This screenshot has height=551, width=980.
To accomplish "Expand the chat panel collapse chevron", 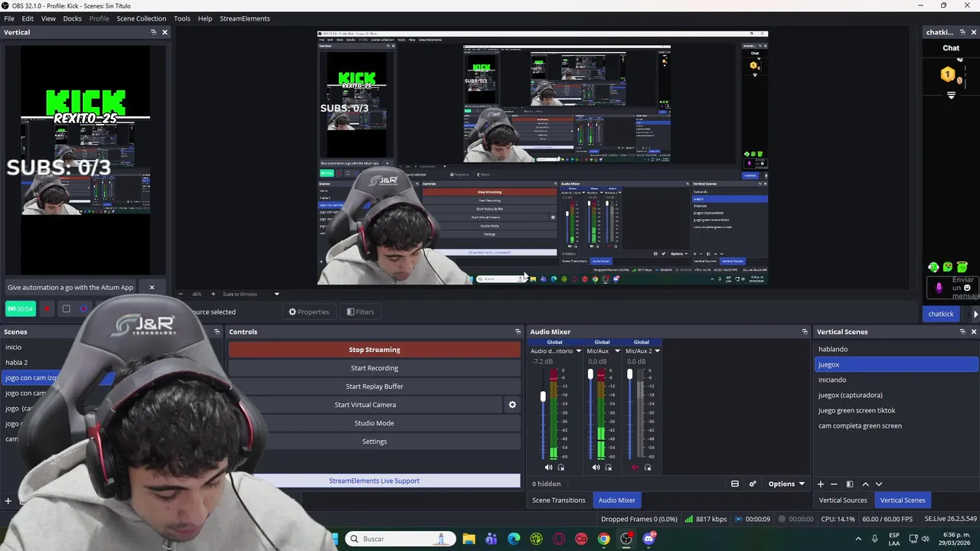I will click(951, 96).
